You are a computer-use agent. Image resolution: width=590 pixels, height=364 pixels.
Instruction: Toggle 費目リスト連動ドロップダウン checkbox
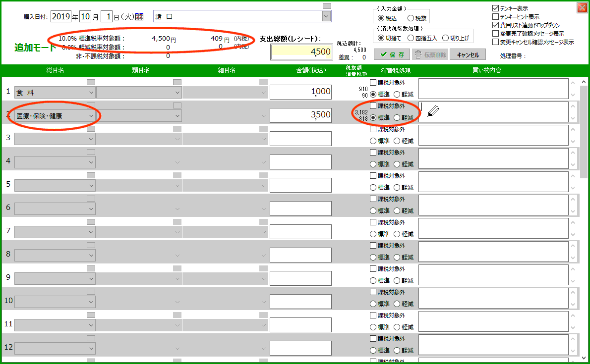point(496,25)
